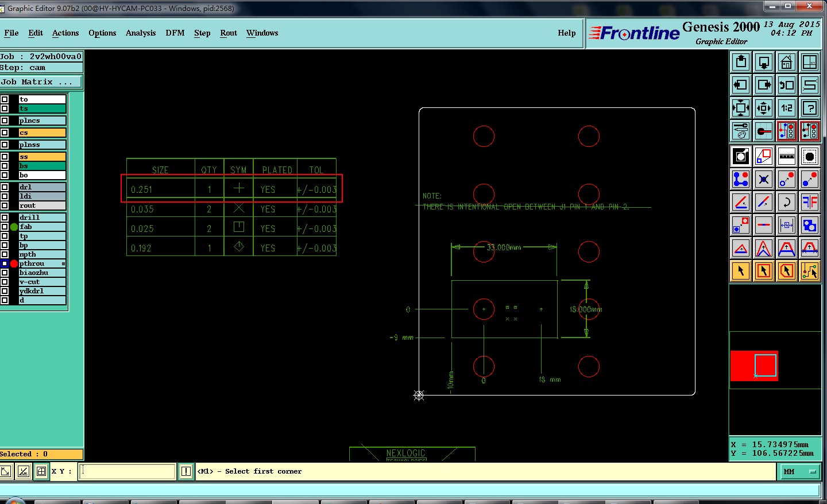
Task: Click the pan up icon
Action: click(741, 62)
